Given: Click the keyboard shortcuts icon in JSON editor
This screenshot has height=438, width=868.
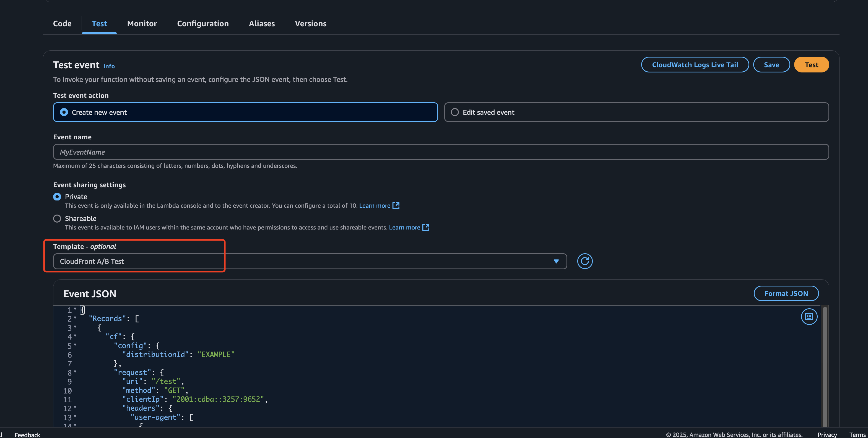Looking at the screenshot, I should 809,316.
